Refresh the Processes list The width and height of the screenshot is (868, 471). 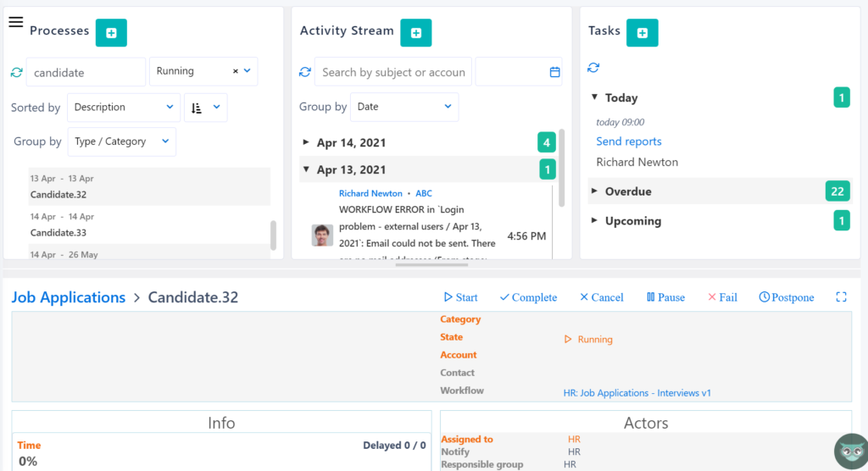tap(17, 73)
